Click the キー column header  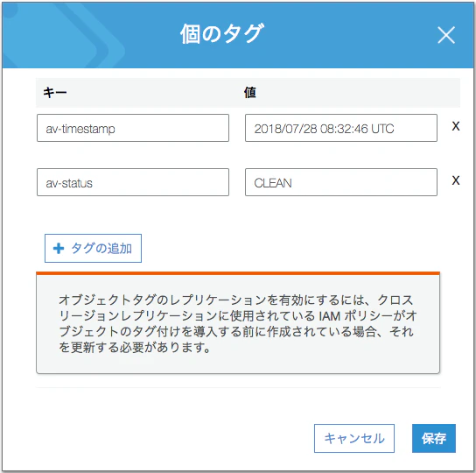pos(55,93)
